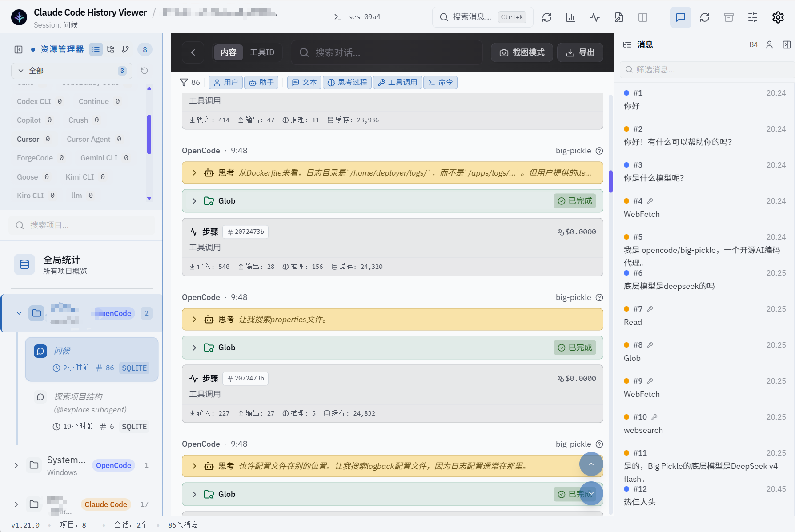Click the sync arrows icon beside chat icon
The image size is (795, 532).
point(705,17)
